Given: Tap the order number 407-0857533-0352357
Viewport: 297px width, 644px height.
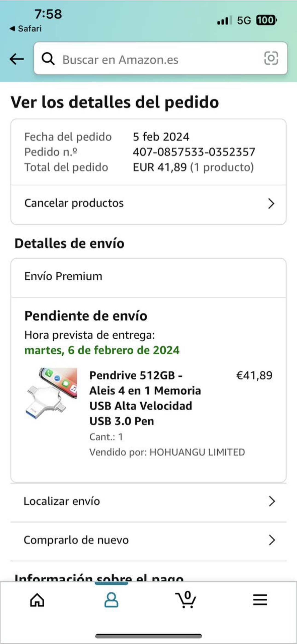Looking at the screenshot, I should tap(194, 152).
